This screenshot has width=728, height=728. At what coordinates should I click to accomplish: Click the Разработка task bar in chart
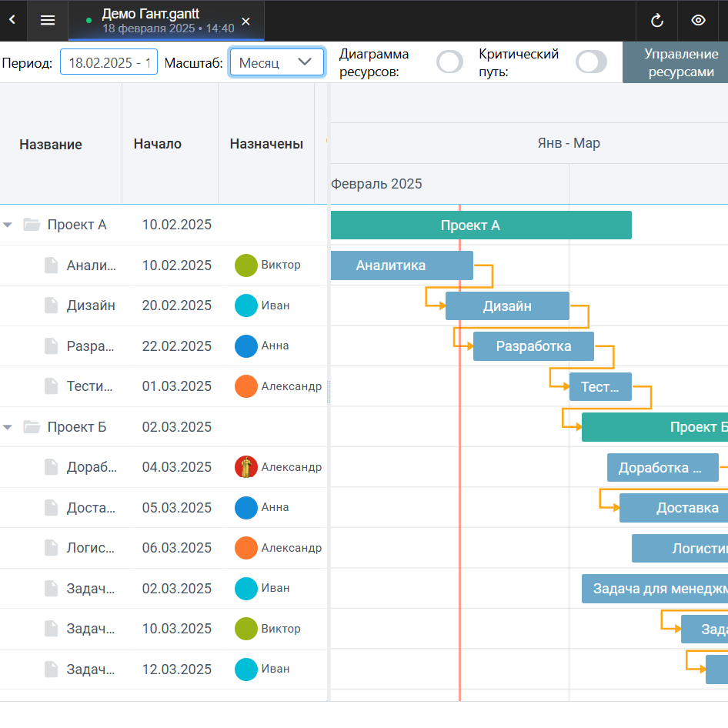(533, 346)
